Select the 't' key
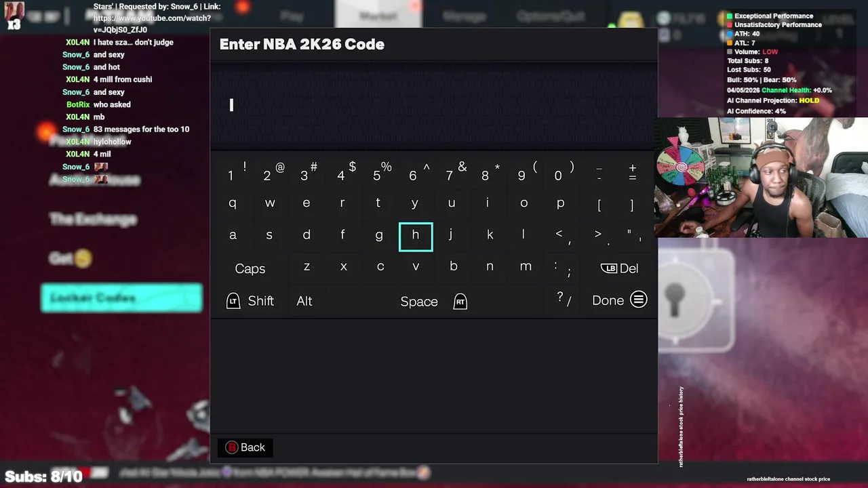 (378, 203)
